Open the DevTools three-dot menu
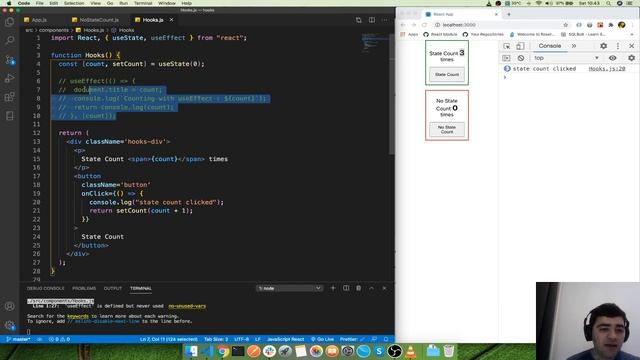Image resolution: width=640 pixels, height=360 pixels. [x=618, y=46]
